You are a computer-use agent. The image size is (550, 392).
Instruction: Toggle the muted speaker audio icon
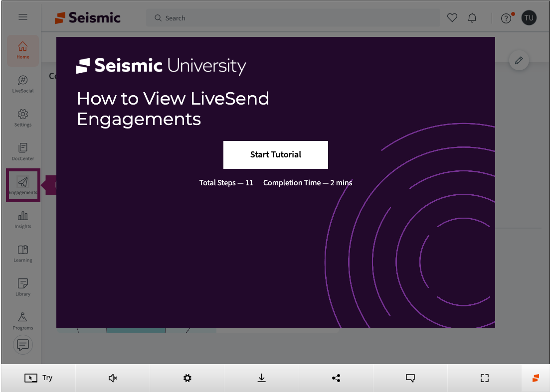pyautogui.click(x=113, y=378)
